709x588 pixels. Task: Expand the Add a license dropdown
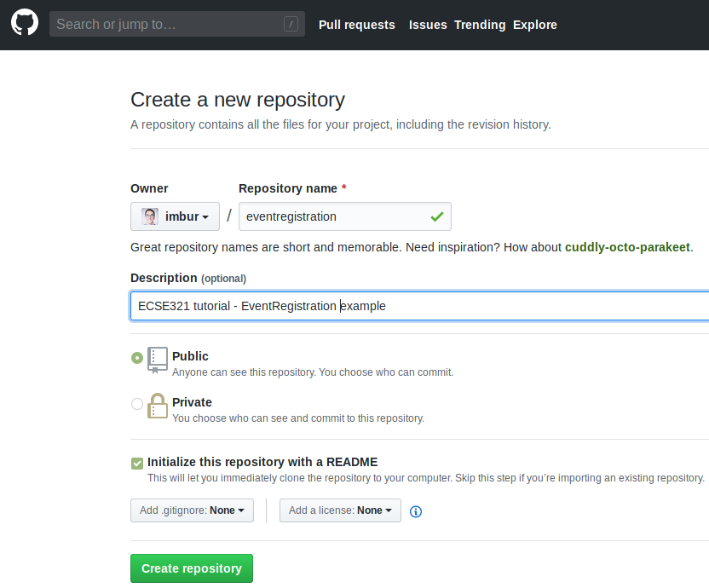(340, 510)
